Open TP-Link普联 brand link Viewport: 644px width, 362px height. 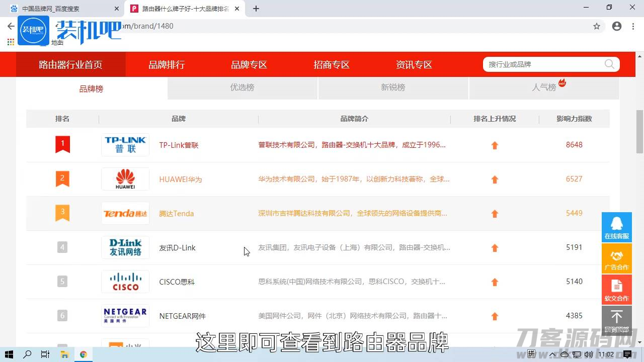click(179, 145)
